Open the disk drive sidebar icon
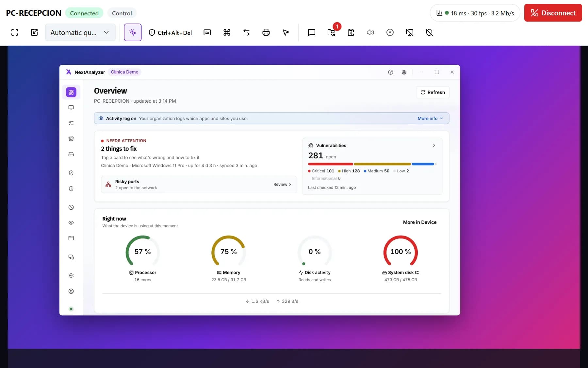 71,154
